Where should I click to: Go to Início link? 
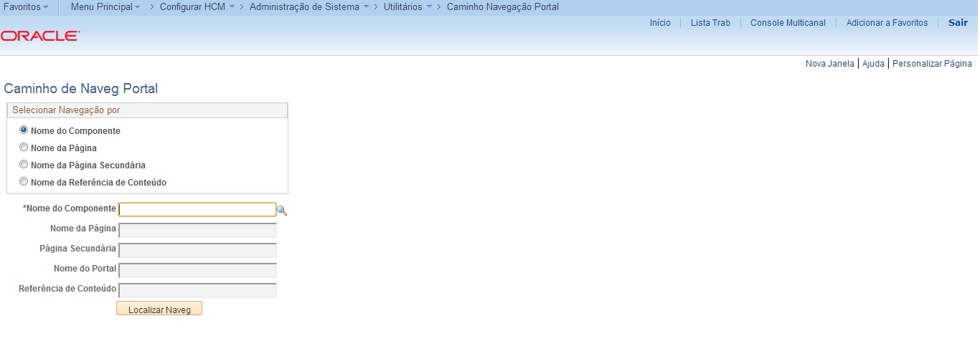pos(660,23)
